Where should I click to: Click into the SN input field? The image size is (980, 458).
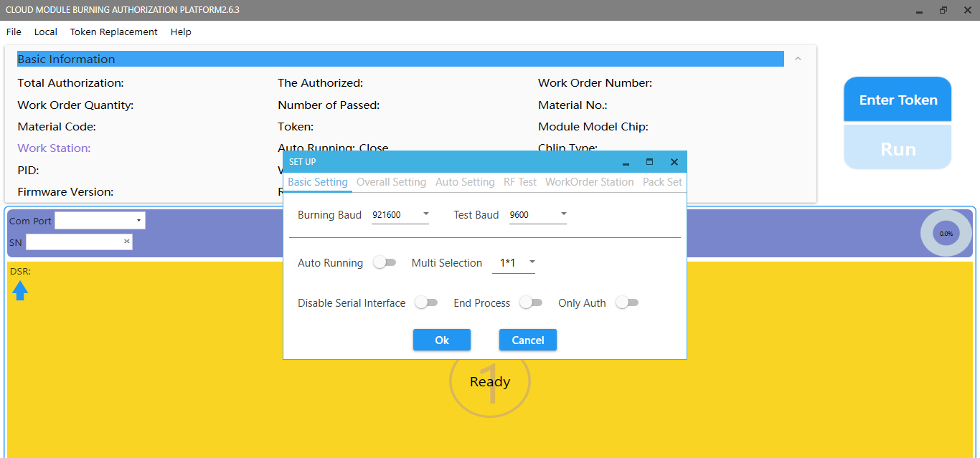click(x=73, y=242)
